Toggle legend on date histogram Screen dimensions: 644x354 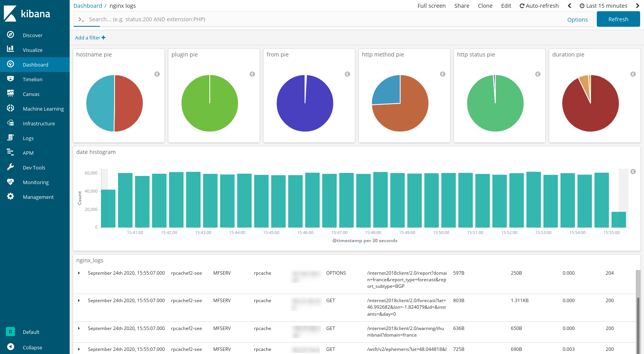point(633,172)
